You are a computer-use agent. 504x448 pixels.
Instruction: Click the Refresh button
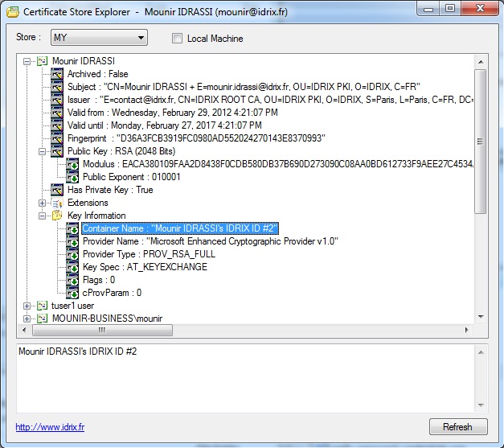click(458, 427)
